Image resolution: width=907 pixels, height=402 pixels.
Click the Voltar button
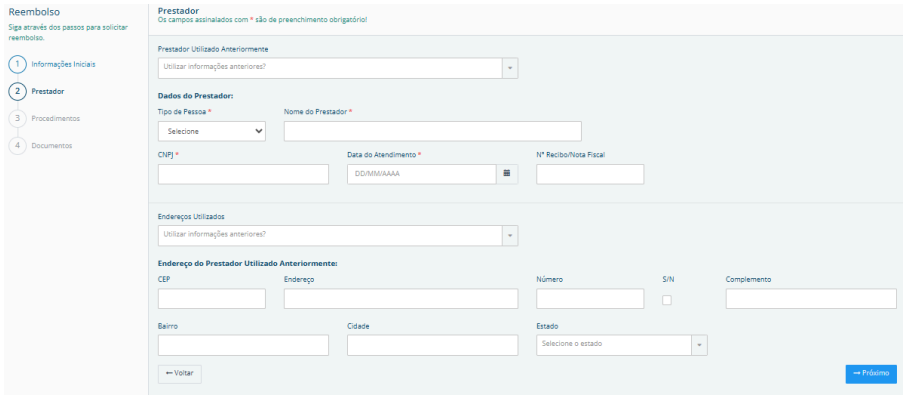click(x=179, y=374)
